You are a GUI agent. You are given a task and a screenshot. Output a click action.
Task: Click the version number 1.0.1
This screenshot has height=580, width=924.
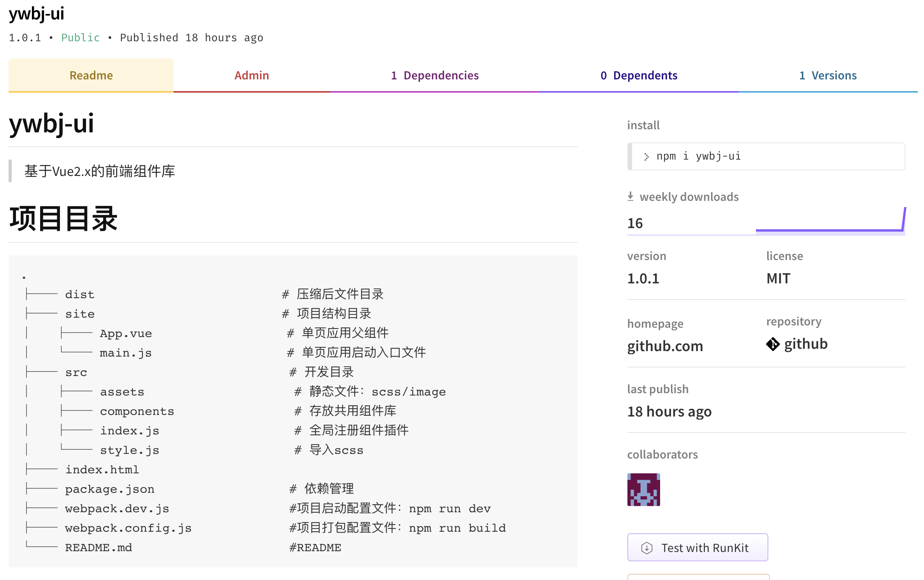point(643,278)
